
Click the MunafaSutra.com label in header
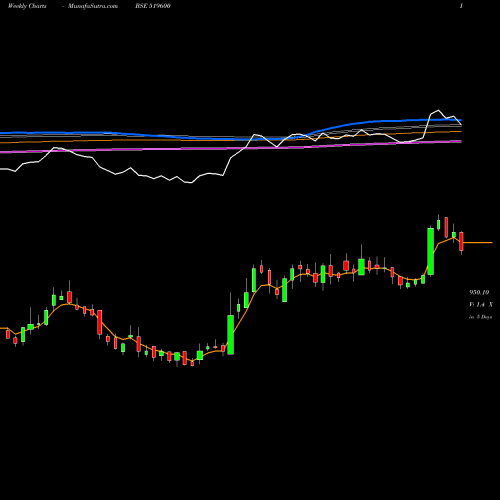click(x=93, y=6)
